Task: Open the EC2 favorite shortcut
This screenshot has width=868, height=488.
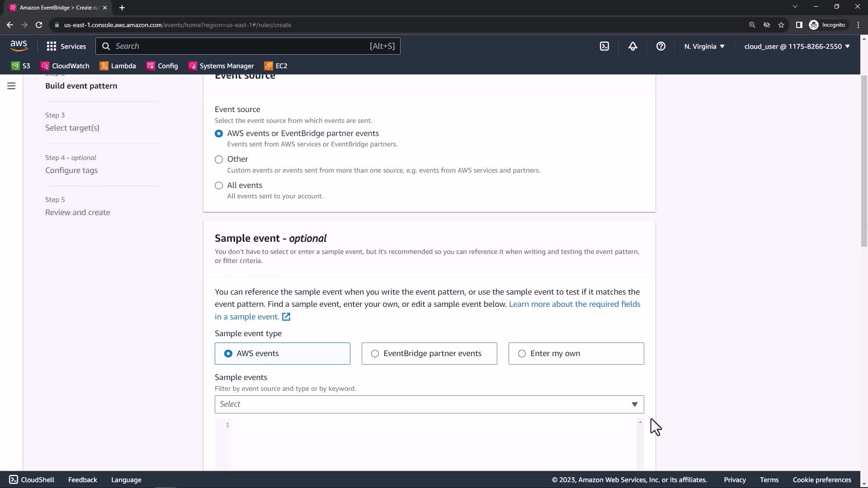Action: (276, 66)
